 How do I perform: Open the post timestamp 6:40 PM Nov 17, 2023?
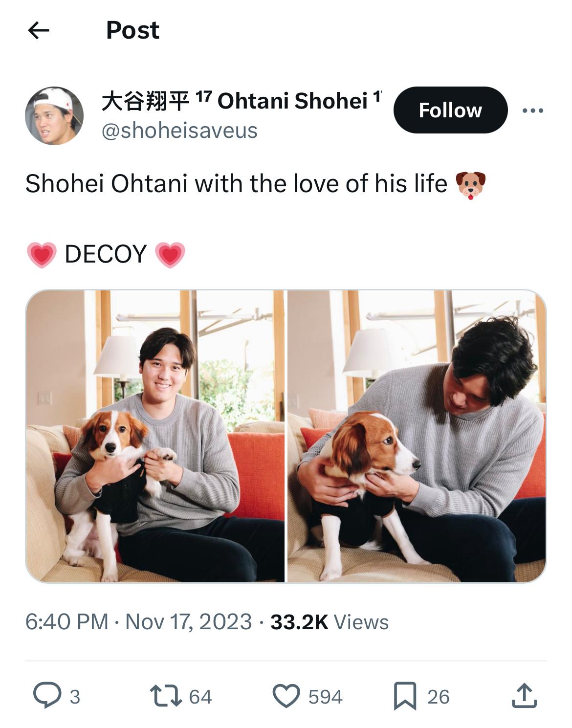(x=138, y=622)
